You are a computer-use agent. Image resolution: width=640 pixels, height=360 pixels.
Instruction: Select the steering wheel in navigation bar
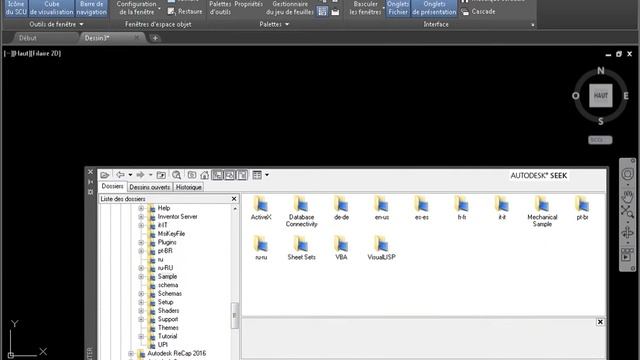point(627,174)
